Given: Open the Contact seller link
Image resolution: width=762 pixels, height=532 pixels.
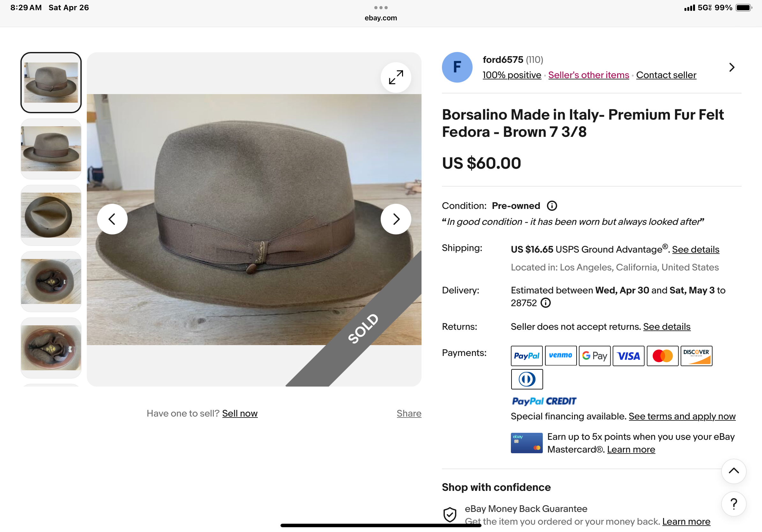Looking at the screenshot, I should click(x=666, y=75).
